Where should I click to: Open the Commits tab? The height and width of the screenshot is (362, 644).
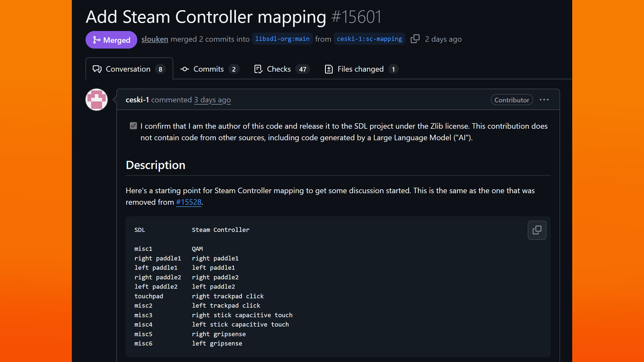click(209, 69)
